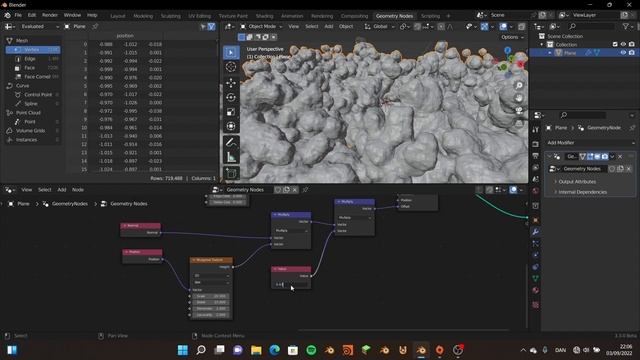640x360 pixels.
Task: Pick the Add Cube tool
Action: coord(231,173)
